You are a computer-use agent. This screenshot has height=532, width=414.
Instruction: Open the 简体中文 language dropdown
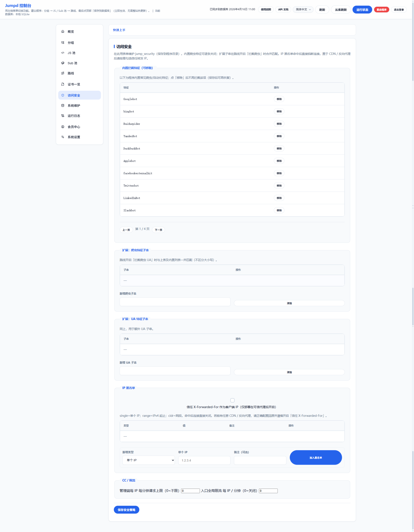pos(303,10)
